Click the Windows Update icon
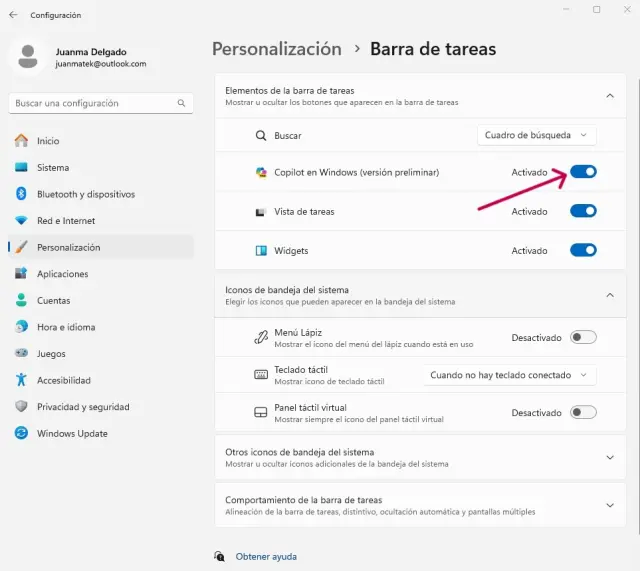 tap(20, 434)
